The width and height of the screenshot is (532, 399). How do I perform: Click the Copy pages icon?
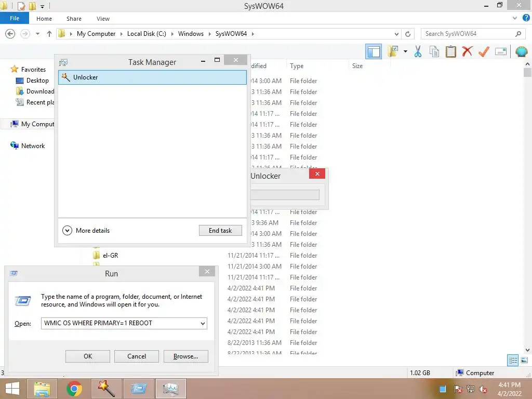(x=434, y=52)
